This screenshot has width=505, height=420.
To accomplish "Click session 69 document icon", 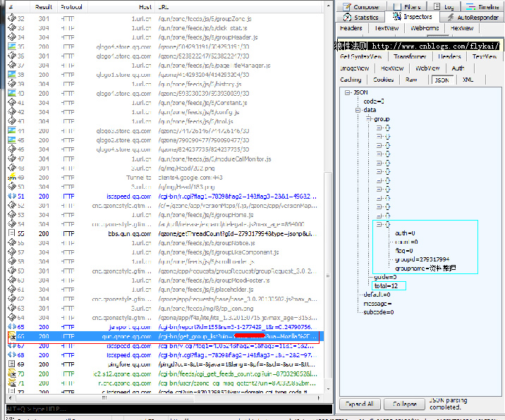I will click(12, 364).
